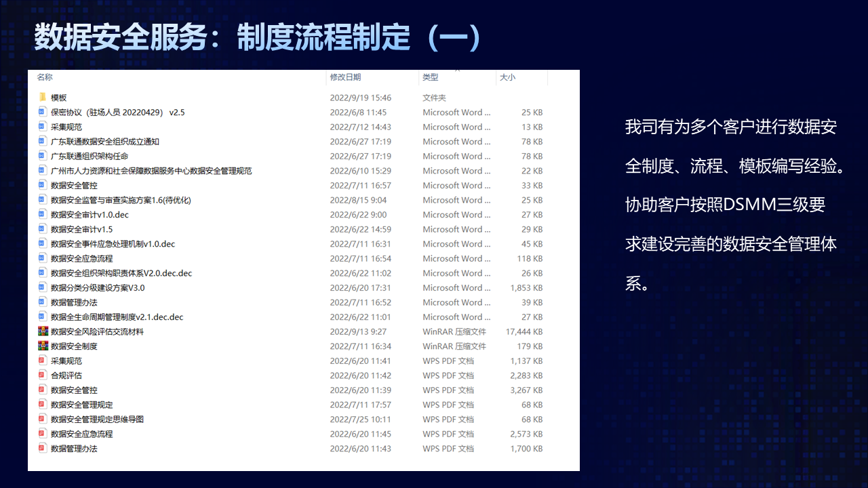Click the PDF icon of 数据安全管理规定
The width and height of the screenshot is (868, 488).
click(x=42, y=405)
